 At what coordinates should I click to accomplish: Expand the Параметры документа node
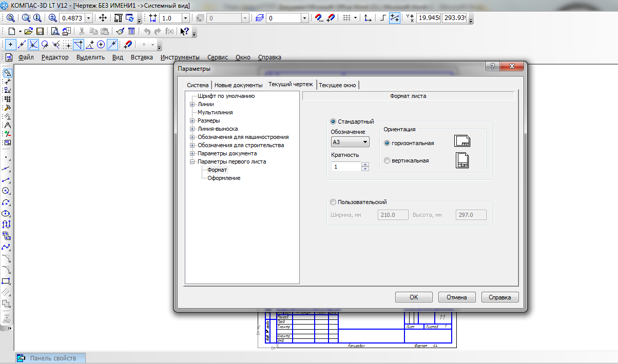click(x=192, y=153)
